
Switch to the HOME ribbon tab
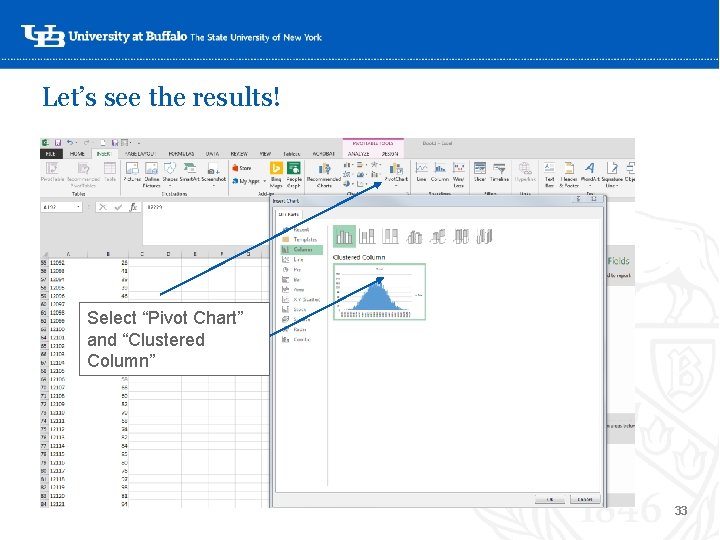coord(77,154)
